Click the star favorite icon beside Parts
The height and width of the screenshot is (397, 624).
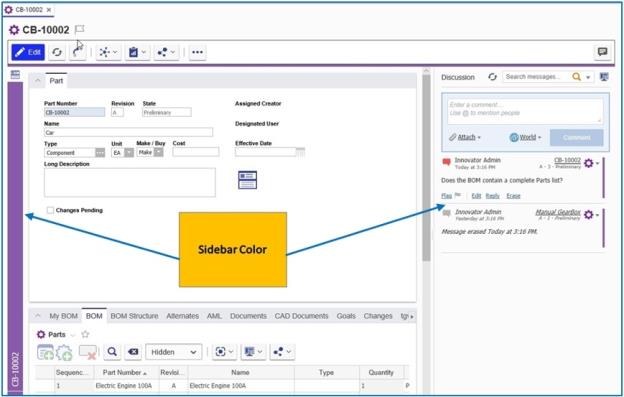85,334
